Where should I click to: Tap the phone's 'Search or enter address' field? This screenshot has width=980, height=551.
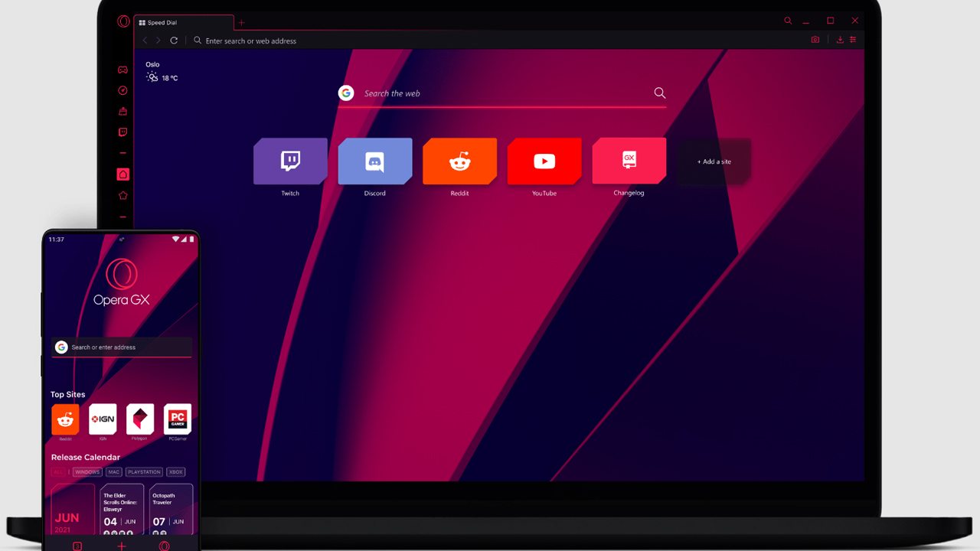[x=122, y=347]
